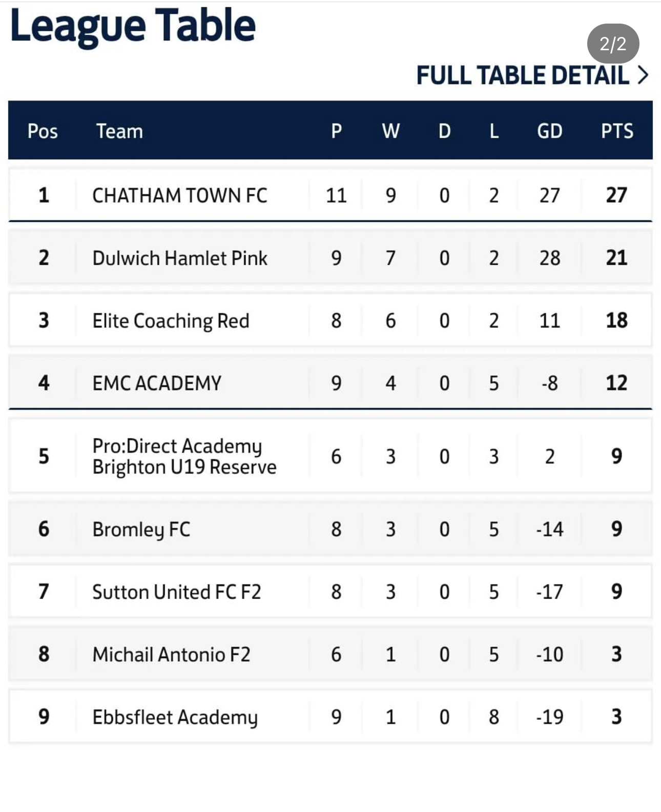Click the Team column header
Viewport: 661px width, 812px height.
(119, 131)
